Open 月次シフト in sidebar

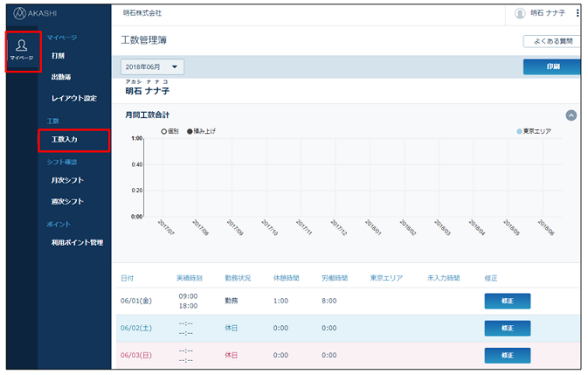(x=67, y=181)
